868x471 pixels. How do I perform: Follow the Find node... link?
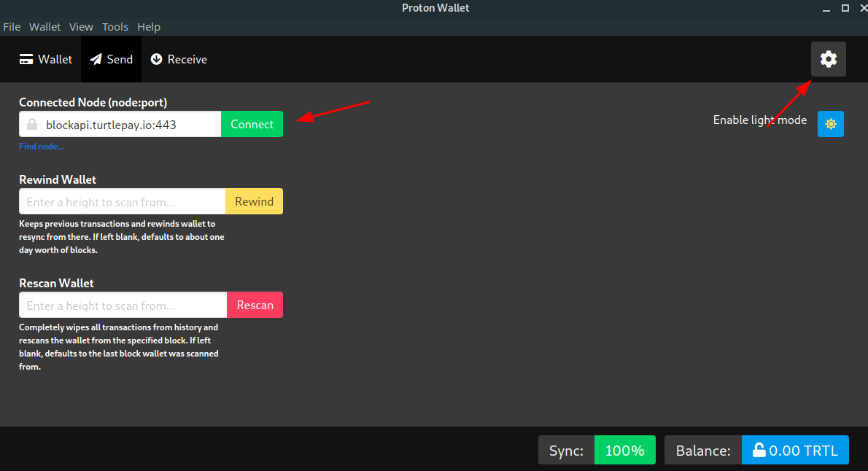pos(42,147)
